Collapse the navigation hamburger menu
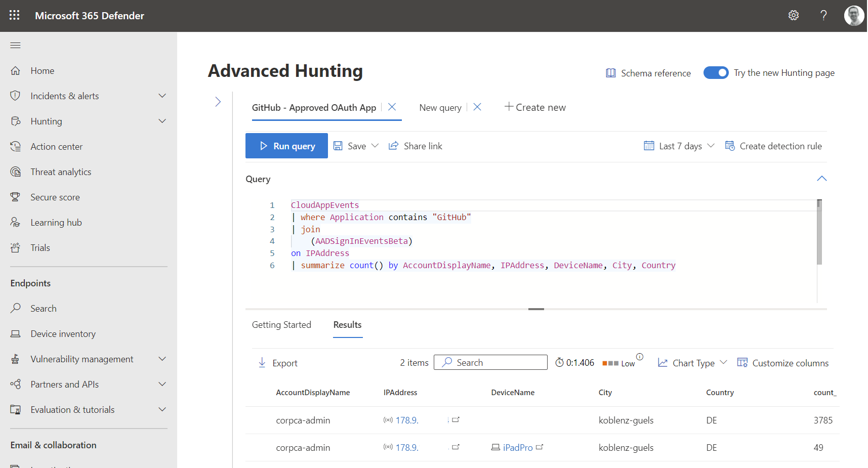The width and height of the screenshot is (868, 468). (x=16, y=46)
